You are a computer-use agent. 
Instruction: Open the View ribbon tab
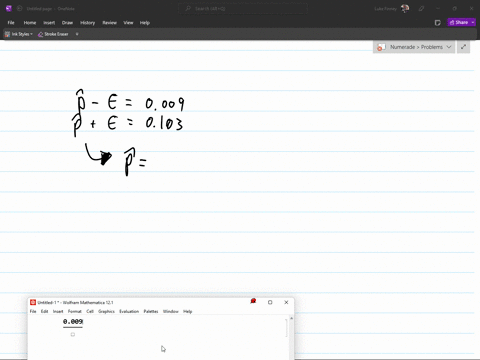point(128,23)
